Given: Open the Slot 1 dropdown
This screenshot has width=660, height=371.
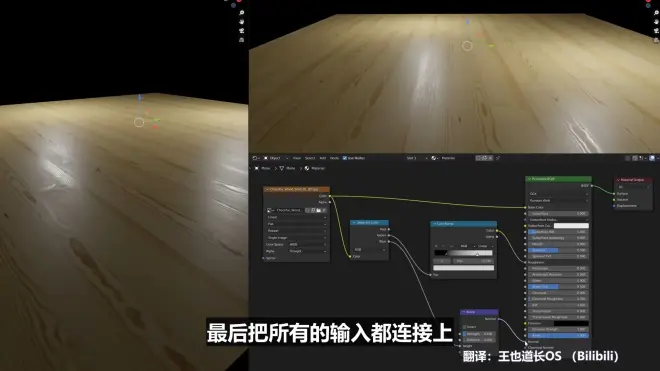Looking at the screenshot, I should (416, 158).
